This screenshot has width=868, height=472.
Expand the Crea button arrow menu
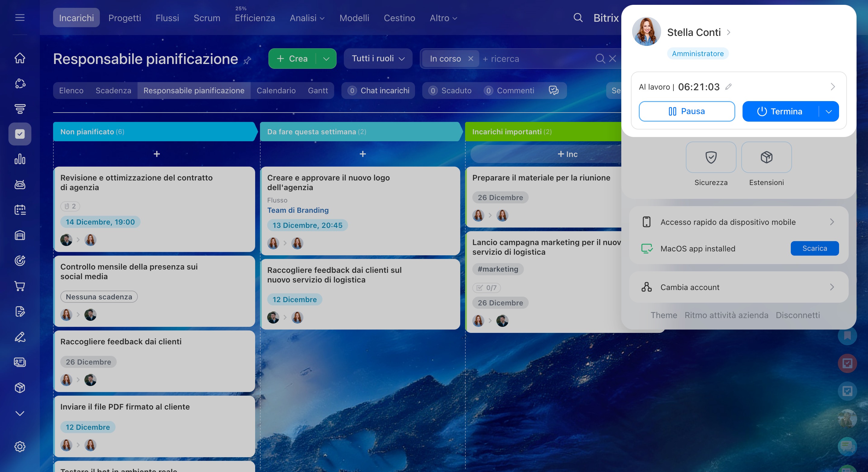point(326,59)
